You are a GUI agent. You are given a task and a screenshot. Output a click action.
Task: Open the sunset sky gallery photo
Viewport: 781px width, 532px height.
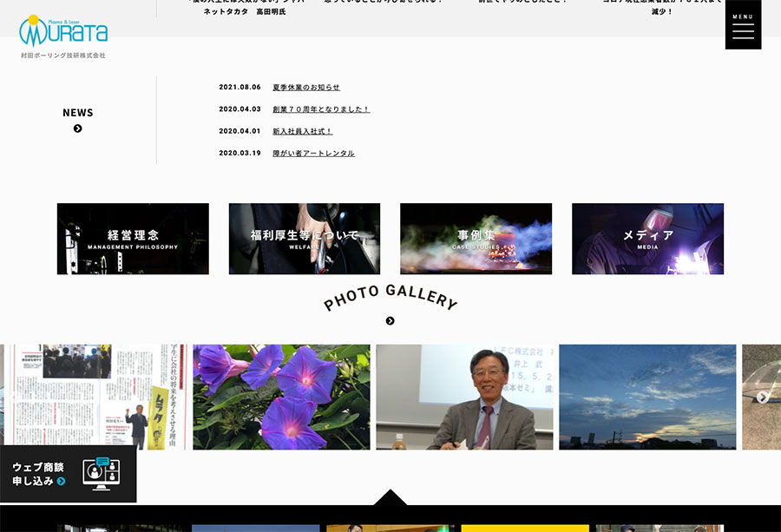pyautogui.click(x=647, y=397)
